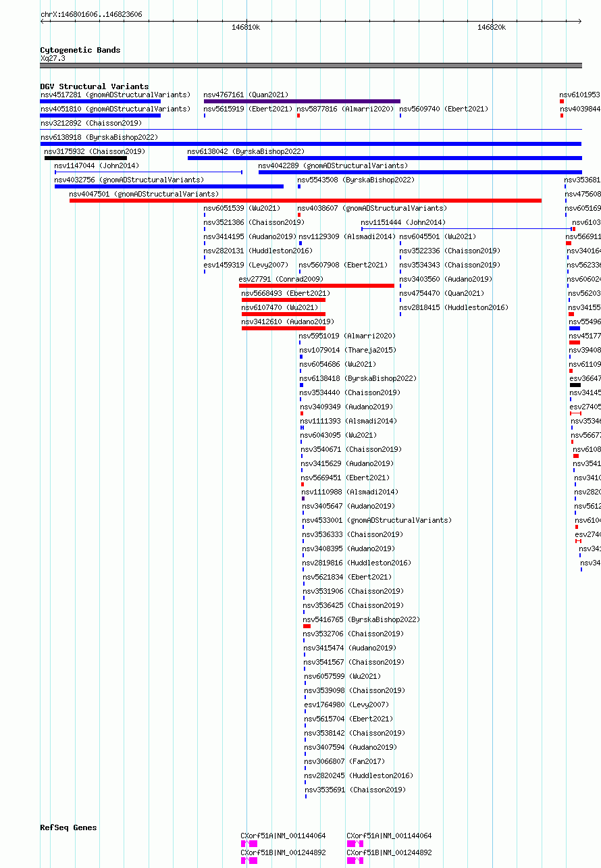Click nsv3412610 (Audano2019) label
The height and width of the screenshot is (868, 601).
point(288,322)
